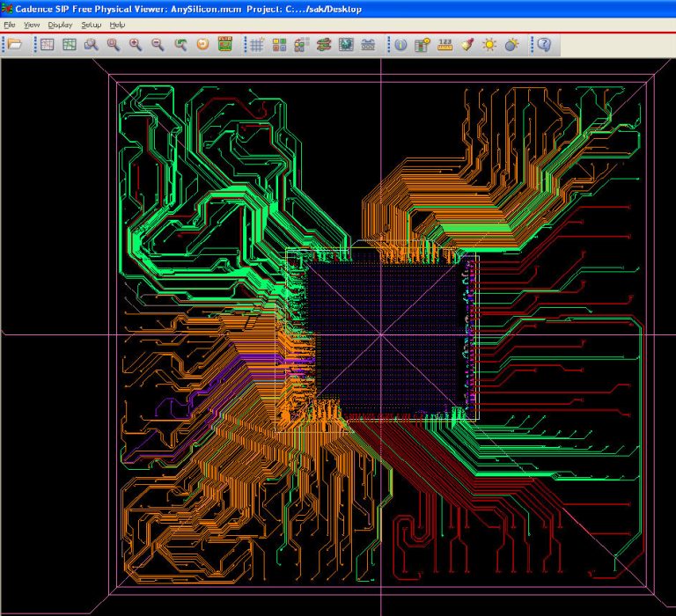Toggle the grid display icon

[x=256, y=44]
